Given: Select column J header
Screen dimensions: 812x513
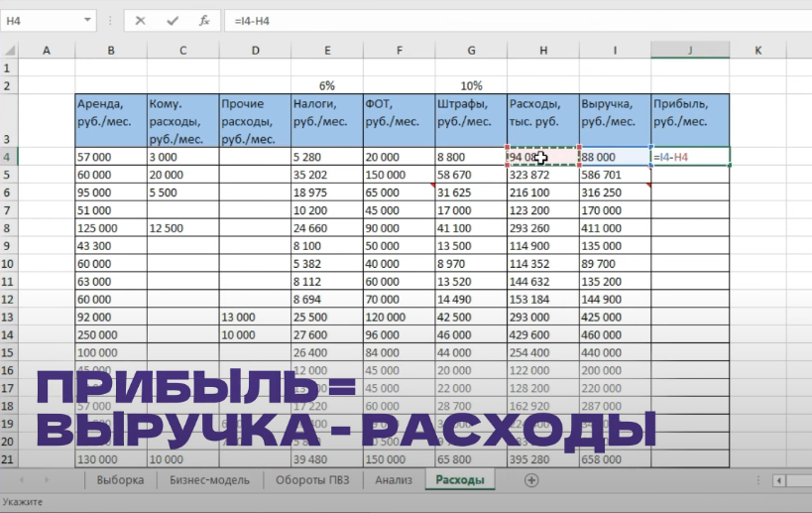Looking at the screenshot, I should 690,51.
